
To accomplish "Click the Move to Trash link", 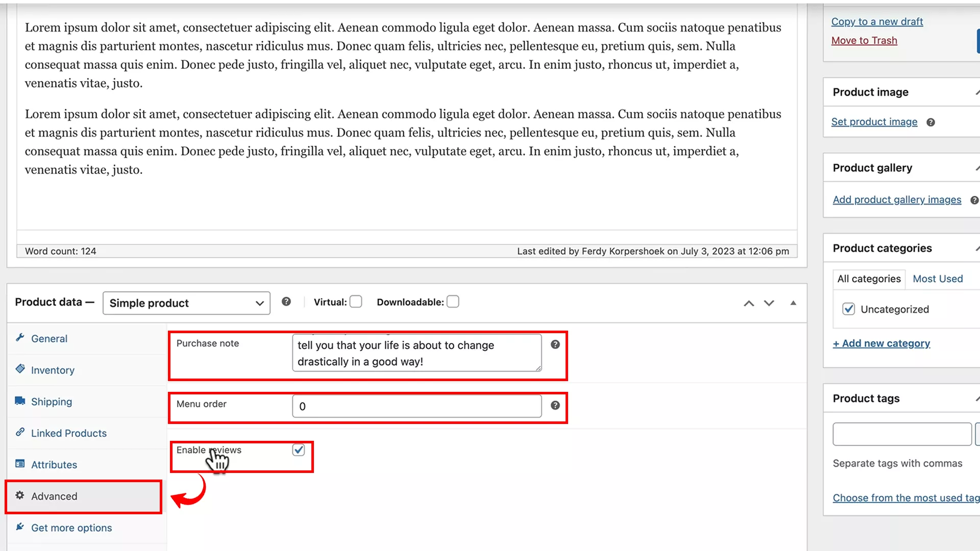I will click(864, 41).
